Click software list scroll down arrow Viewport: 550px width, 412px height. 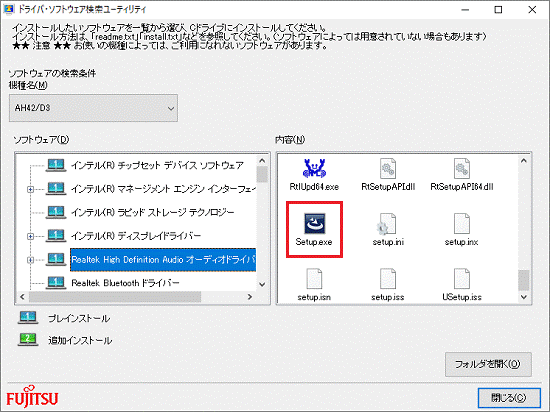coord(262,284)
